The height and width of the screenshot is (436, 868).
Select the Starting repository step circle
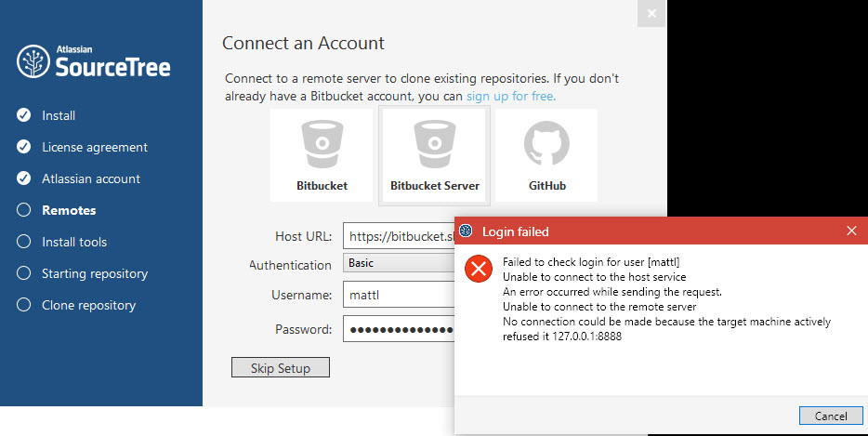tap(24, 273)
